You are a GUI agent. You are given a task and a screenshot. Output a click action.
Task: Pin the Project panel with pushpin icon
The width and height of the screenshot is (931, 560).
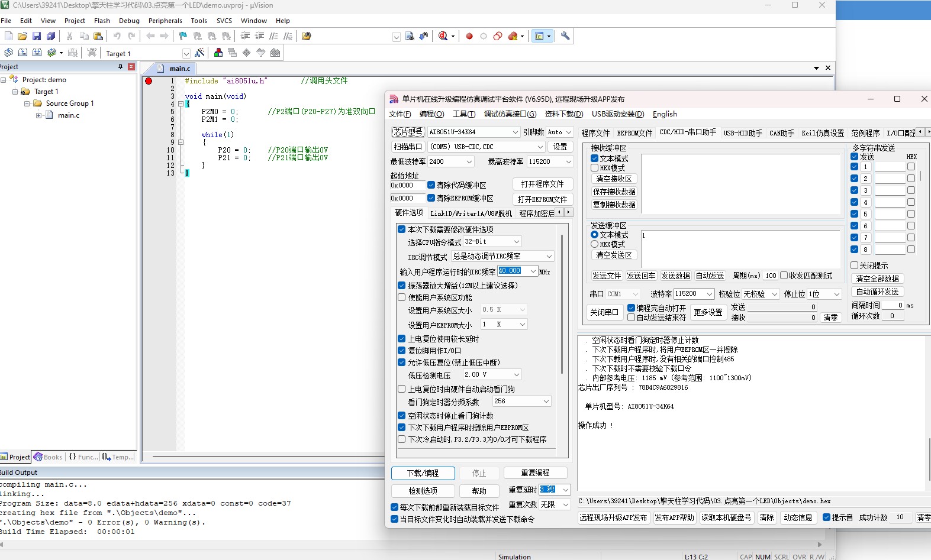120,67
